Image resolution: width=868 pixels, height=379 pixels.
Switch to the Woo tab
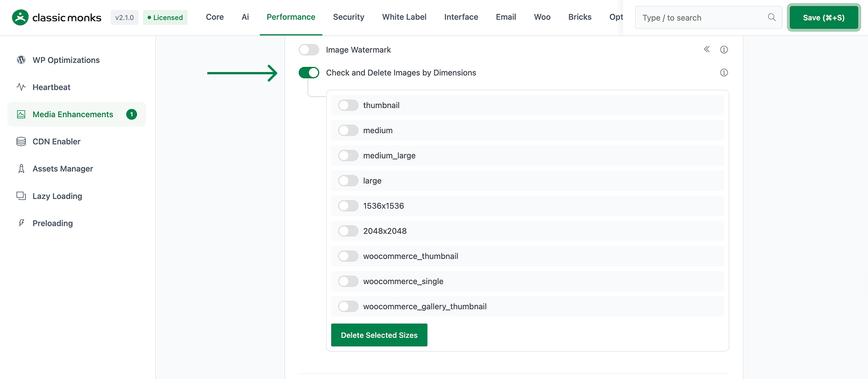pos(542,17)
